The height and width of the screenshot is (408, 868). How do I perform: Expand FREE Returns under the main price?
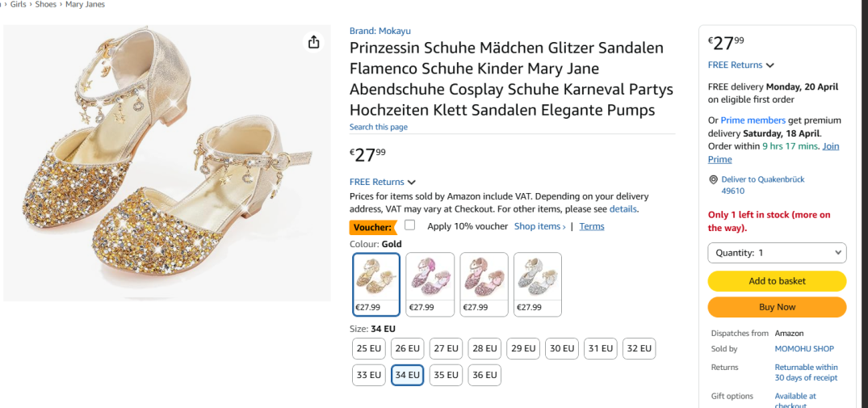[x=383, y=182]
